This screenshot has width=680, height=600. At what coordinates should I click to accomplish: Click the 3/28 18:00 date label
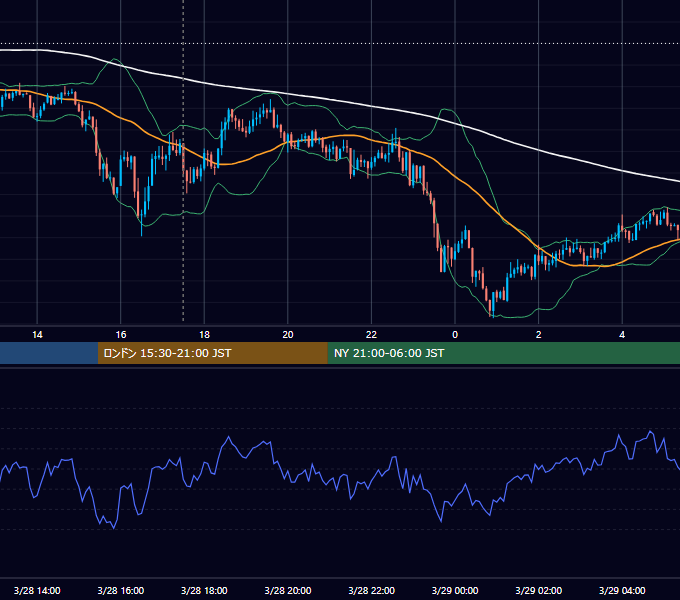(x=204, y=590)
